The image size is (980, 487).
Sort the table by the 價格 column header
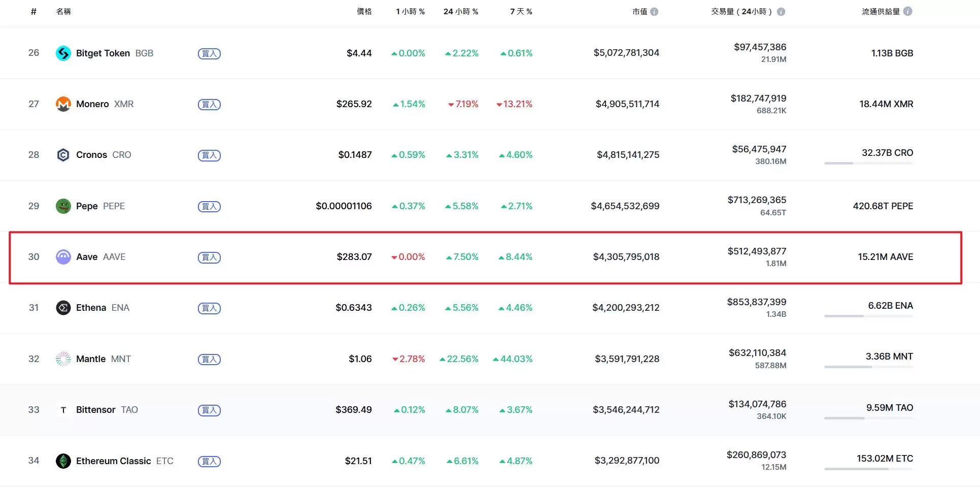pos(364,11)
